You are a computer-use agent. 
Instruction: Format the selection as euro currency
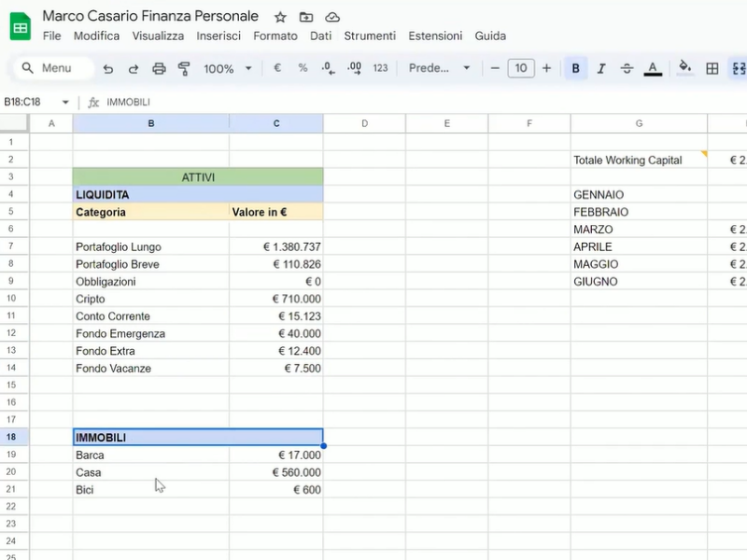click(x=277, y=68)
